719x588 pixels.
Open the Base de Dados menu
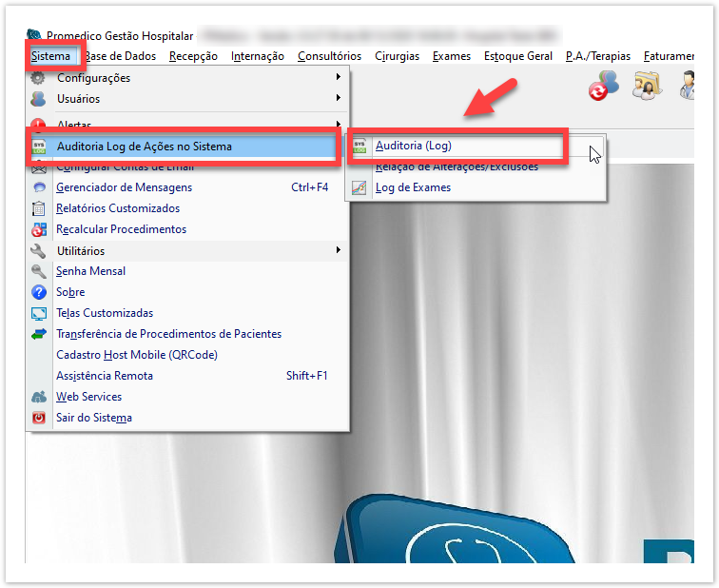pyautogui.click(x=120, y=56)
